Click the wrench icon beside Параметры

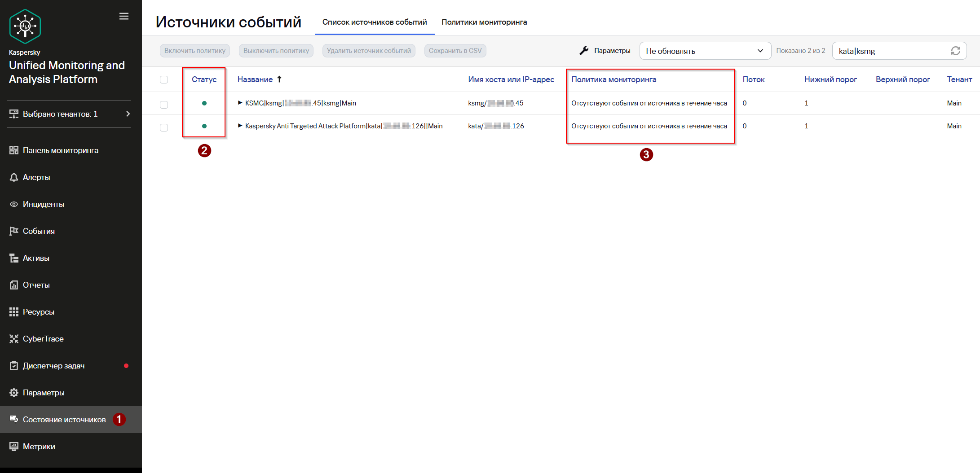[584, 51]
